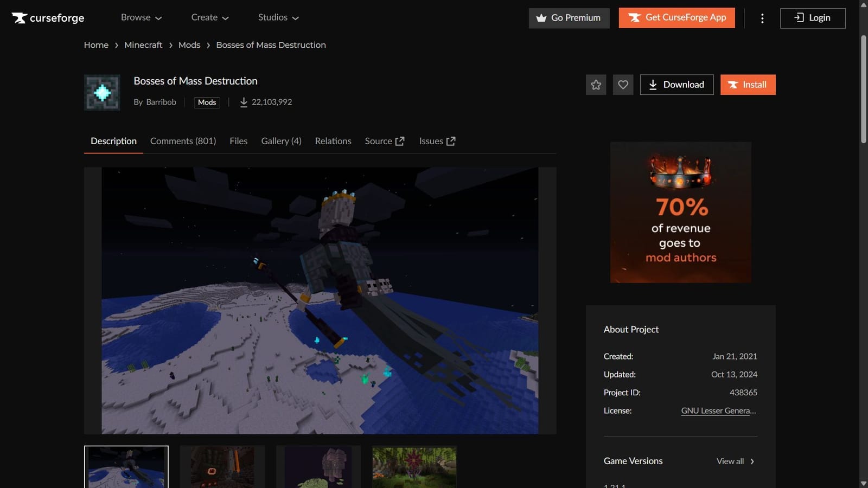
Task: Switch to the Files tab
Action: (238, 141)
